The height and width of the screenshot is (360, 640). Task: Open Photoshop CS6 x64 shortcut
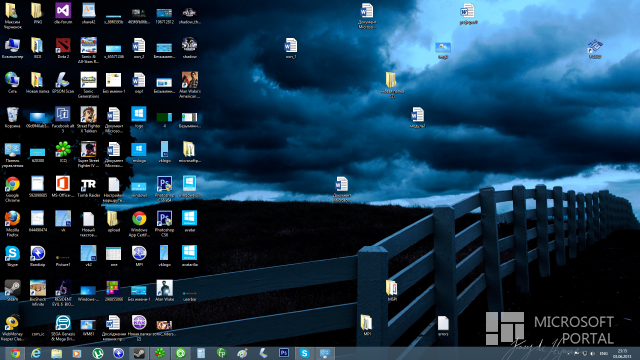164,184
